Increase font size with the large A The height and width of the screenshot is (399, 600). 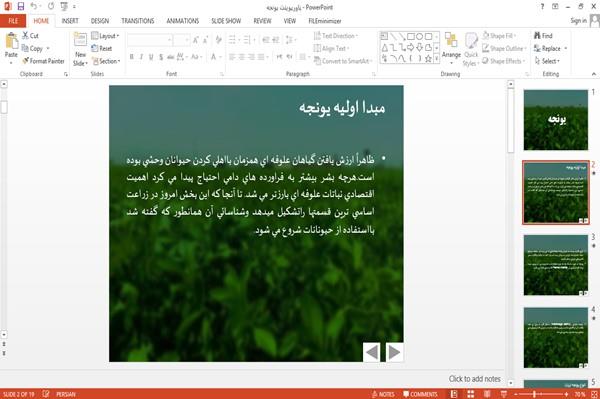click(196, 39)
